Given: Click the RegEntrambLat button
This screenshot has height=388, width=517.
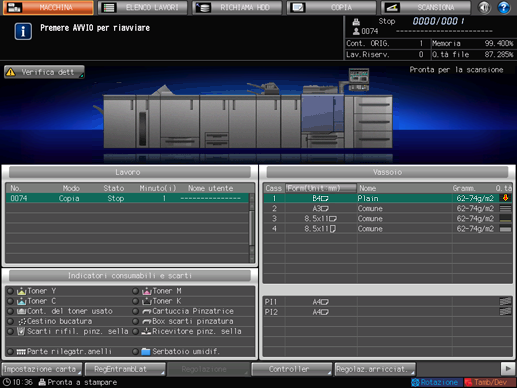Looking at the screenshot, I should tap(125, 369).
